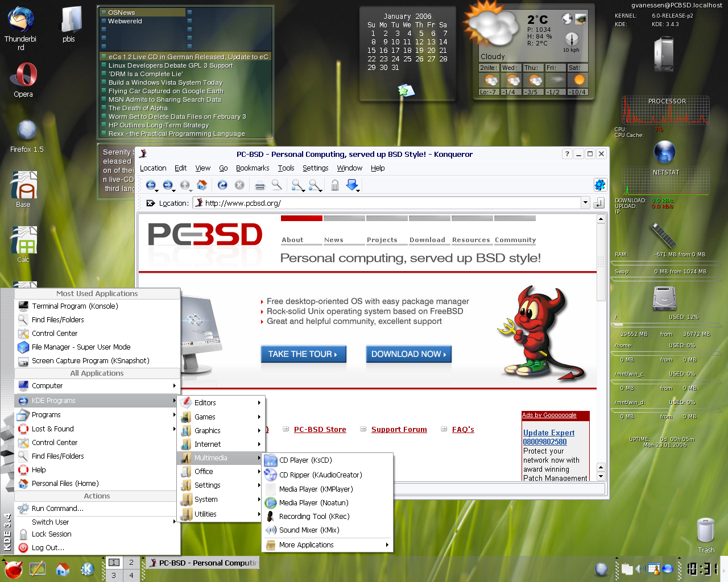Open the Bookmarks menu
728x582 pixels.
253,168
